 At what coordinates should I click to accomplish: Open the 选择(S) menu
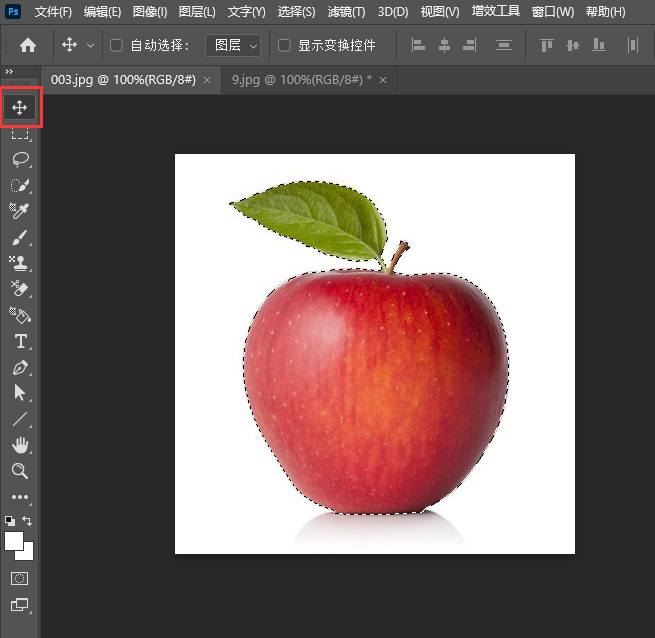tap(296, 12)
